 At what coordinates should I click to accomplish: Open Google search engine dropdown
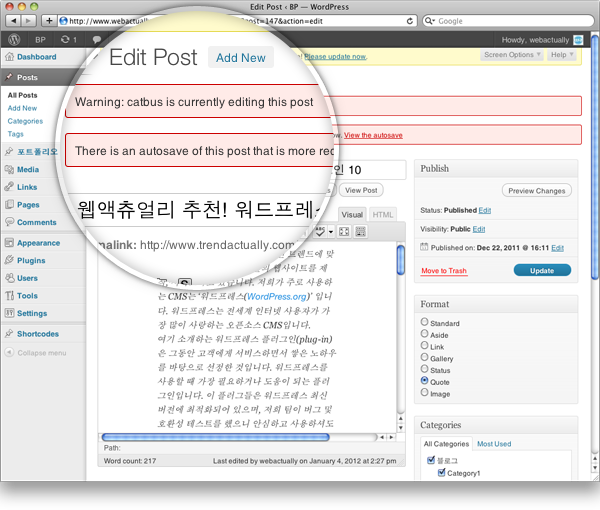pyautogui.click(x=430, y=21)
